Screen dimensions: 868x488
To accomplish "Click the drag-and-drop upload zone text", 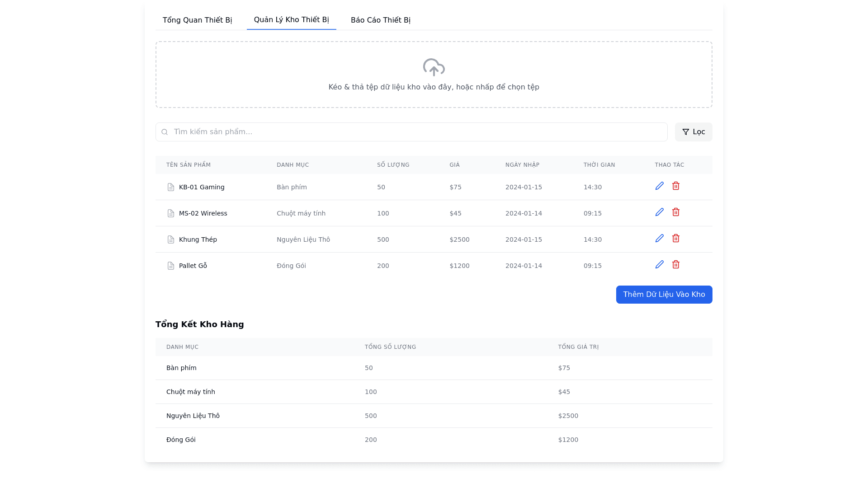I will (x=434, y=87).
